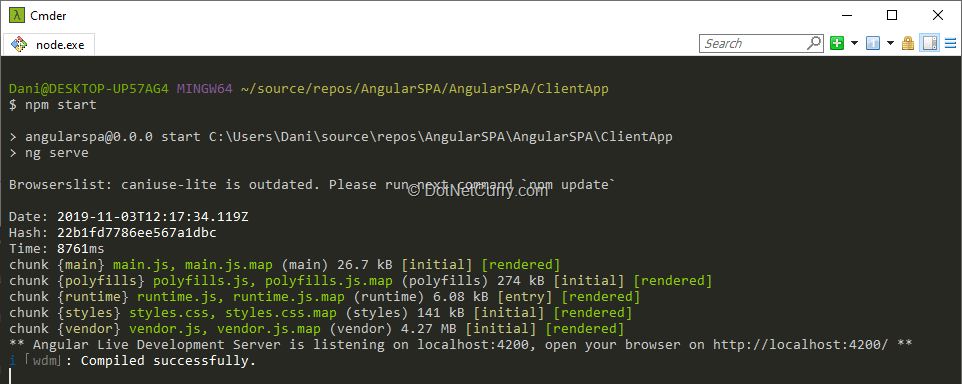Click the blue active console number icon
The height and width of the screenshot is (384, 962).
(873, 44)
